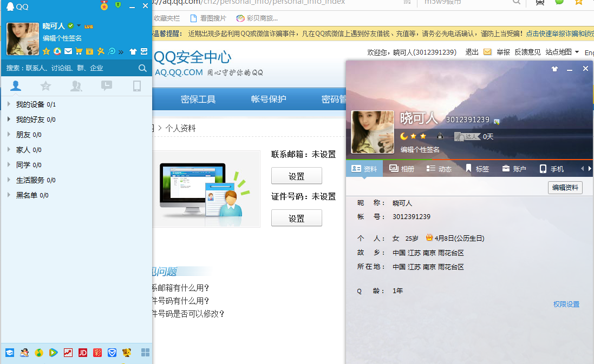Expand the 同学 contact group
This screenshot has height=364, width=594.
coord(9,164)
